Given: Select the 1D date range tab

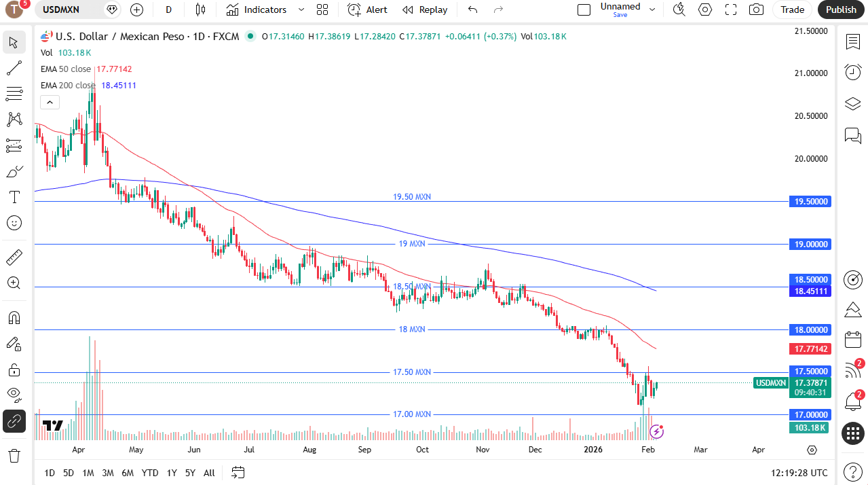Looking at the screenshot, I should [50, 473].
